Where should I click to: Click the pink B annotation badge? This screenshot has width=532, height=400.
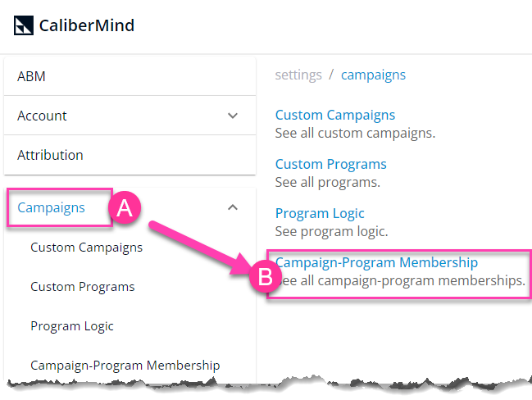tap(266, 276)
